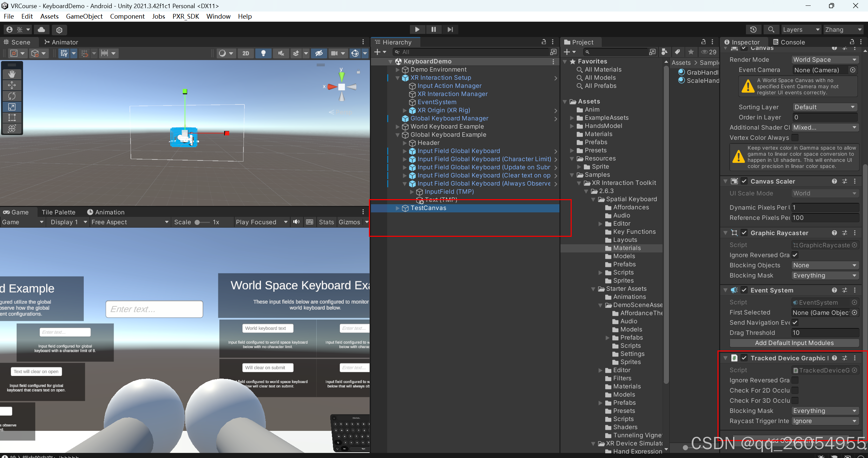868x458 pixels.
Task: Select the Rect transform tool
Action: (12, 118)
